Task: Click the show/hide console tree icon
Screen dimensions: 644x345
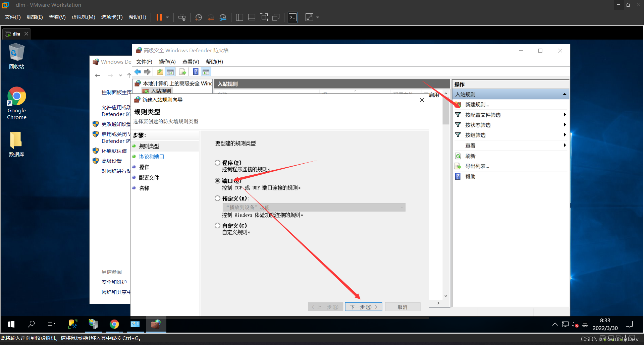Action: 170,72
